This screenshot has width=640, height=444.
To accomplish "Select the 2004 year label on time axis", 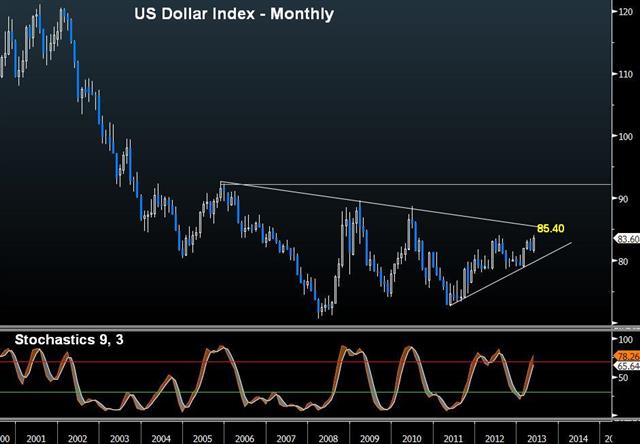I will (161, 439).
